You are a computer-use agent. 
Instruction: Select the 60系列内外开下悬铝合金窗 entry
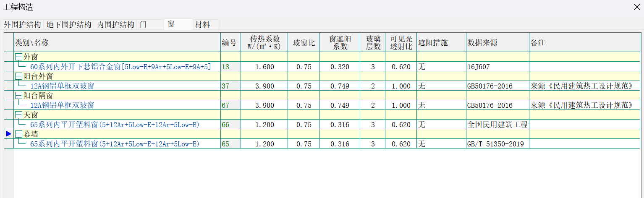120,67
